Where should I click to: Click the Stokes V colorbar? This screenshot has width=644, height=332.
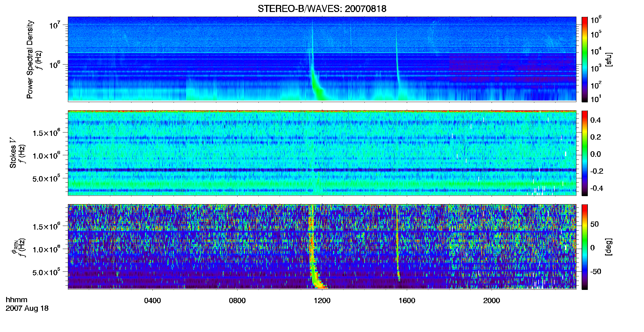point(585,153)
